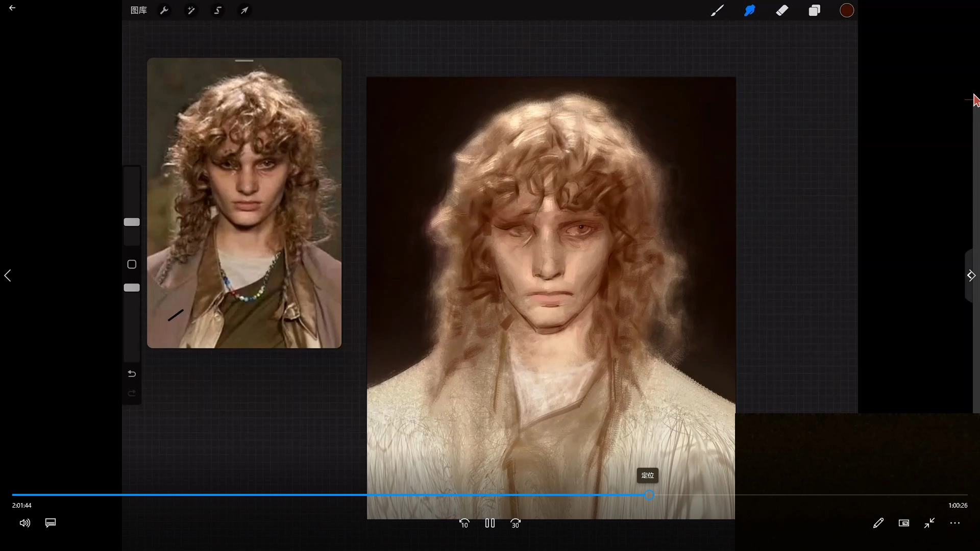
Task: Select the Paint brush tool
Action: (717, 10)
